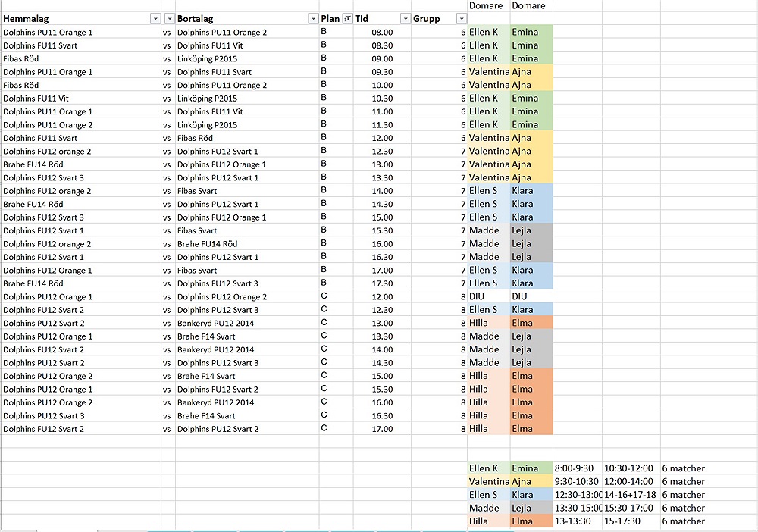Expand the Grupp column filter dropdown
The width and height of the screenshot is (758, 532).
(x=460, y=19)
